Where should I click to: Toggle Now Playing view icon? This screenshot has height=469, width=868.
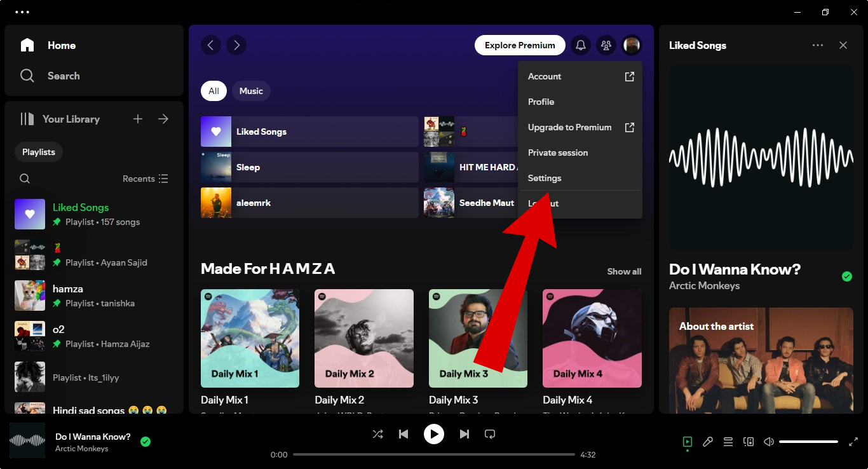point(688,442)
